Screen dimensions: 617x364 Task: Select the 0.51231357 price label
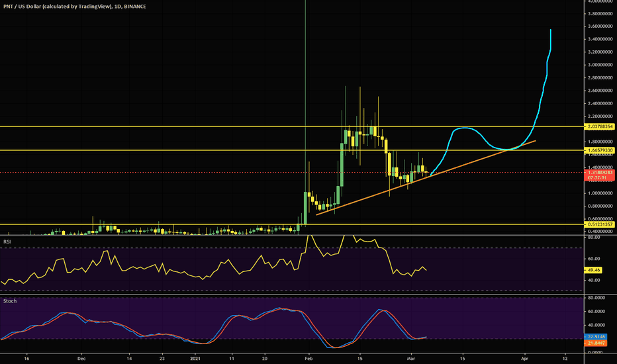tap(600, 224)
